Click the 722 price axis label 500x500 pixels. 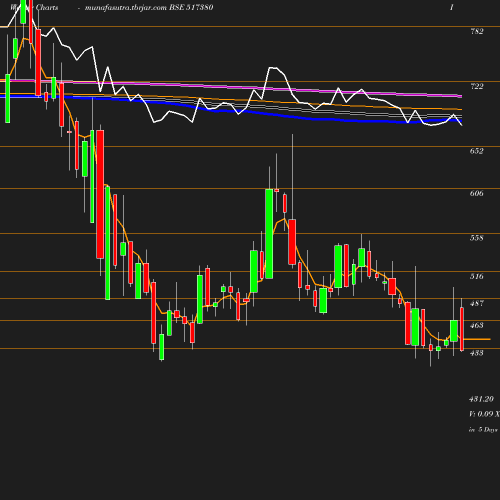click(476, 86)
